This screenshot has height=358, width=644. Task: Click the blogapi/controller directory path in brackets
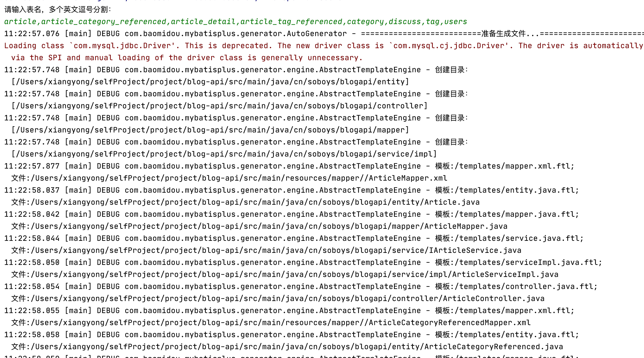[x=219, y=106]
